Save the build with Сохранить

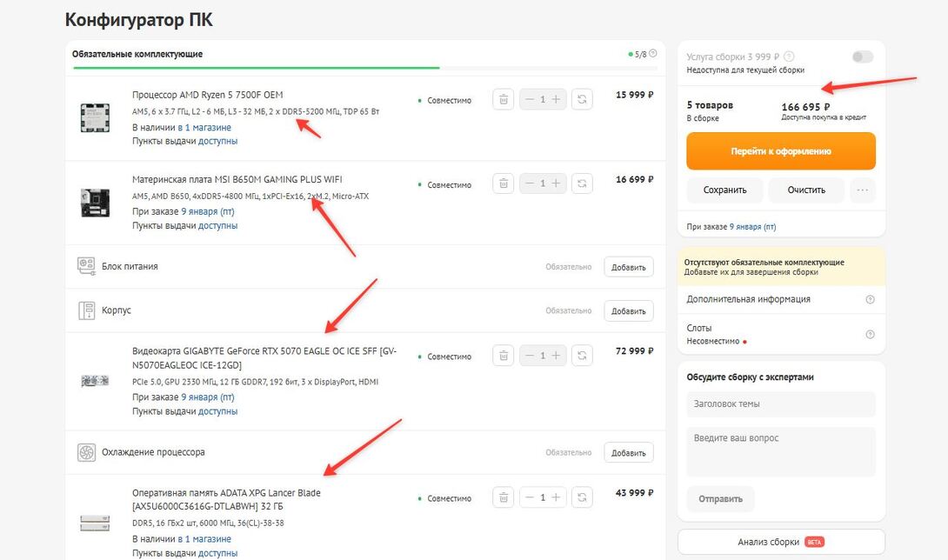(x=724, y=190)
